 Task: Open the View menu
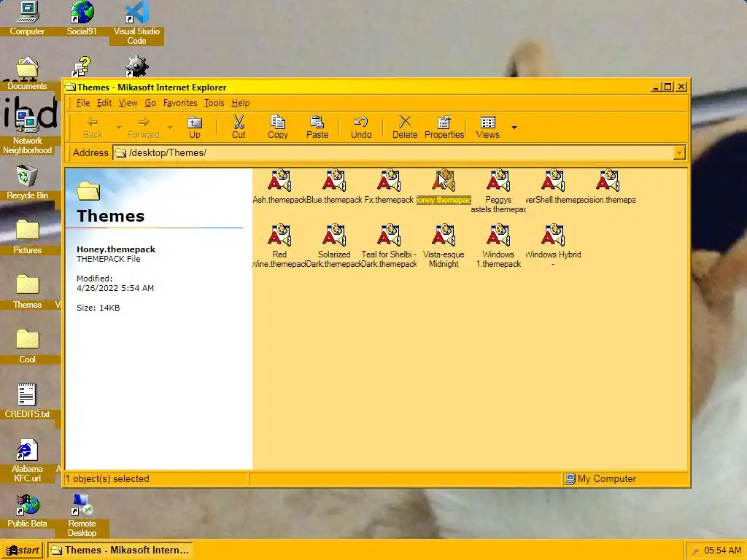click(128, 103)
